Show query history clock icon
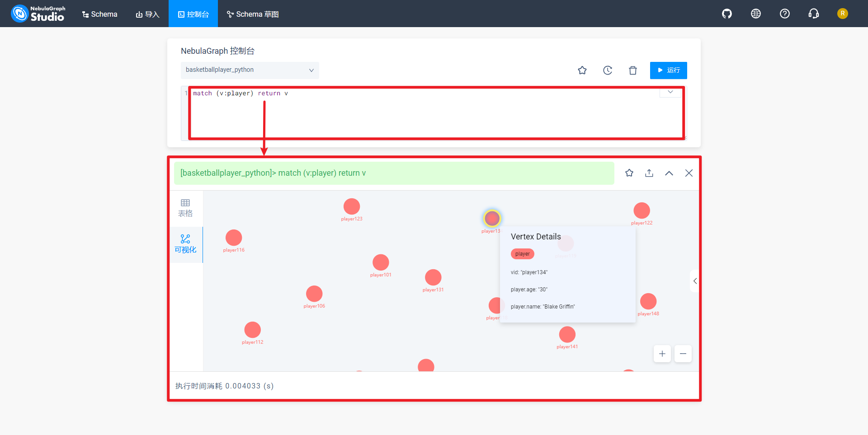The height and width of the screenshot is (435, 868). [608, 70]
